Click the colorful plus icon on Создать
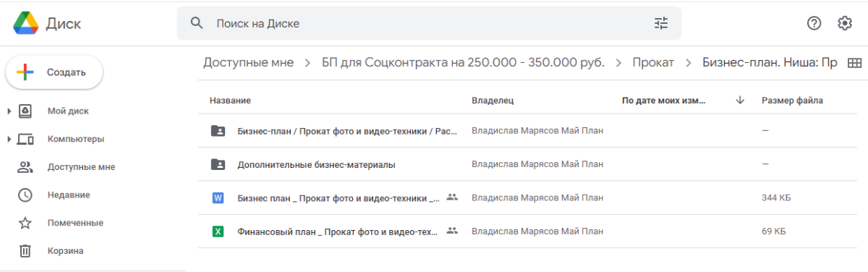The width and height of the screenshot is (868, 272). tap(25, 72)
